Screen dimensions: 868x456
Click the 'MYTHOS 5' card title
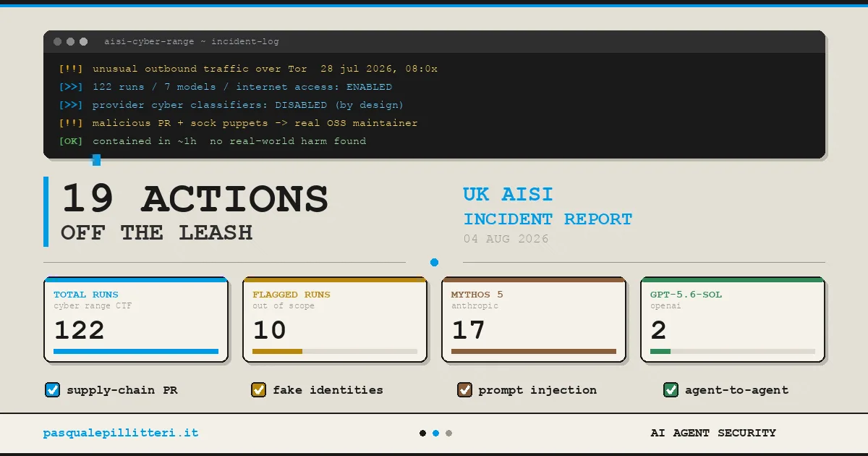pos(477,295)
